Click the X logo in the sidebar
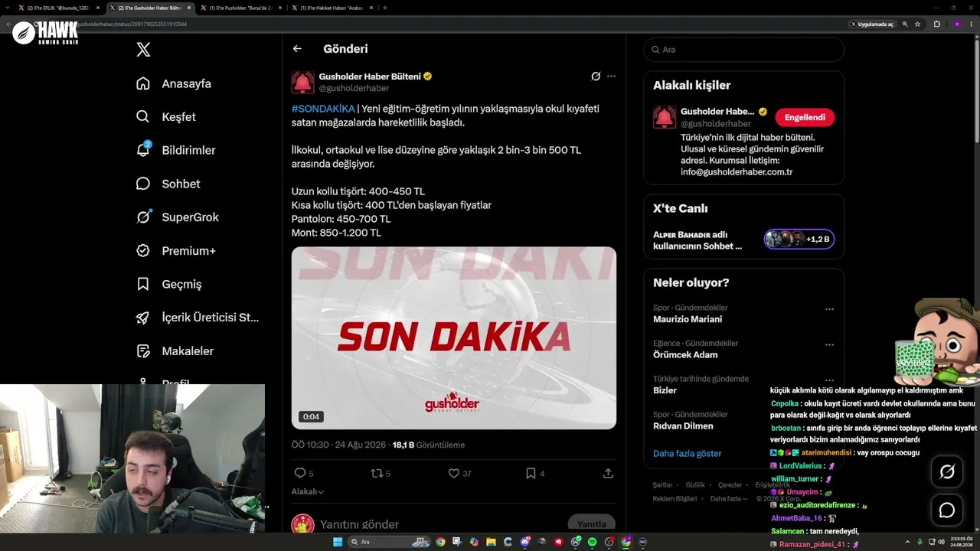The image size is (980, 551). click(143, 50)
